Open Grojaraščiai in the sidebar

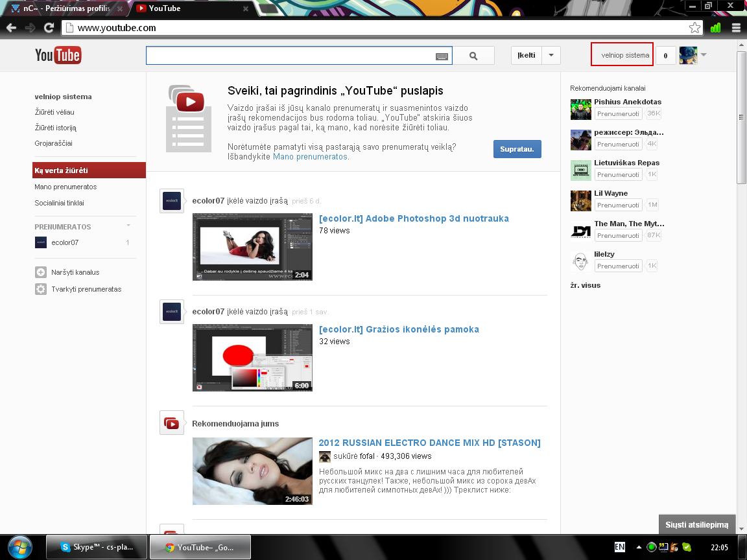point(53,143)
